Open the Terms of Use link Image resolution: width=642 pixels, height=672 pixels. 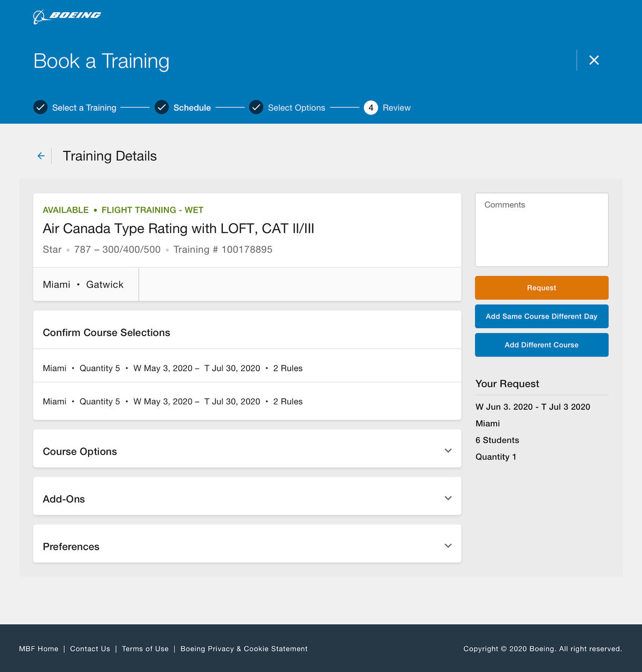point(145,649)
